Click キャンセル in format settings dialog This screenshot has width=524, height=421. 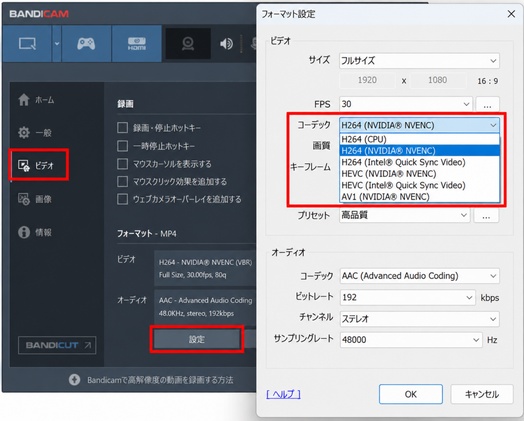point(482,394)
